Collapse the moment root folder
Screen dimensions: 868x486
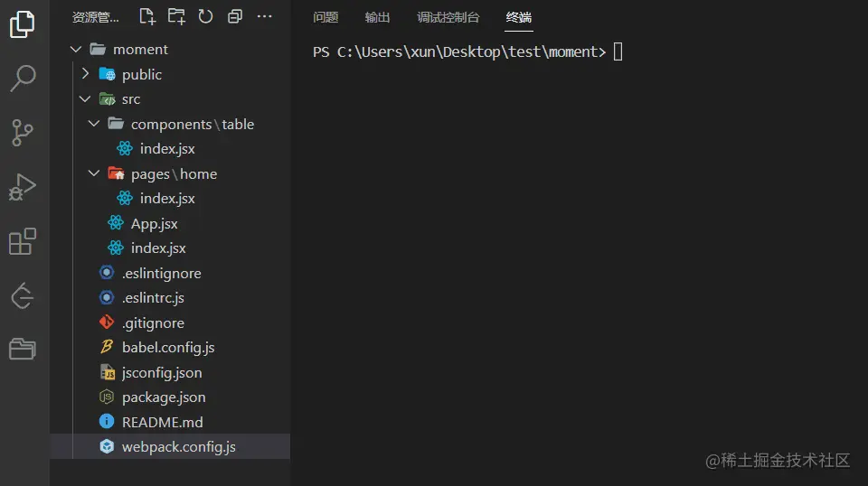click(76, 50)
